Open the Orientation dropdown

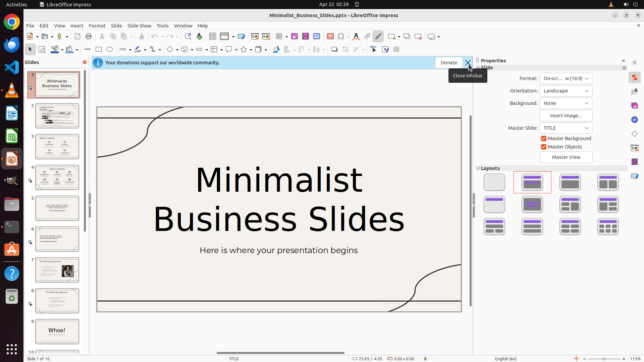(566, 91)
